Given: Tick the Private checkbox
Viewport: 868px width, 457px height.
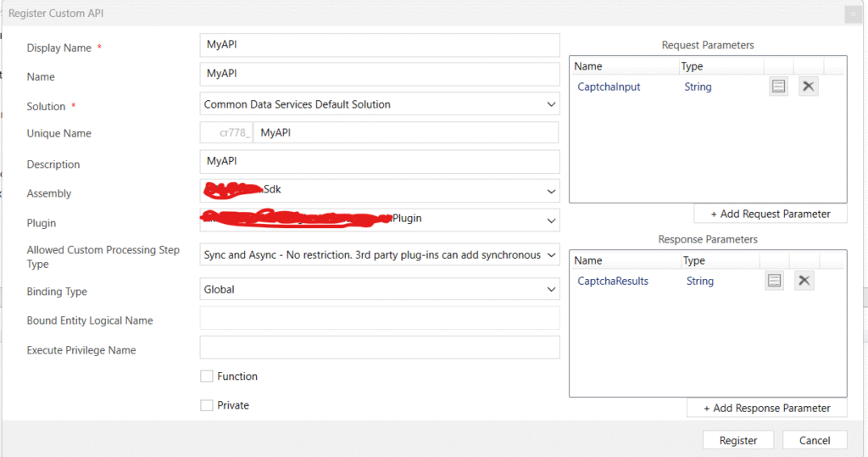Looking at the screenshot, I should (x=207, y=405).
